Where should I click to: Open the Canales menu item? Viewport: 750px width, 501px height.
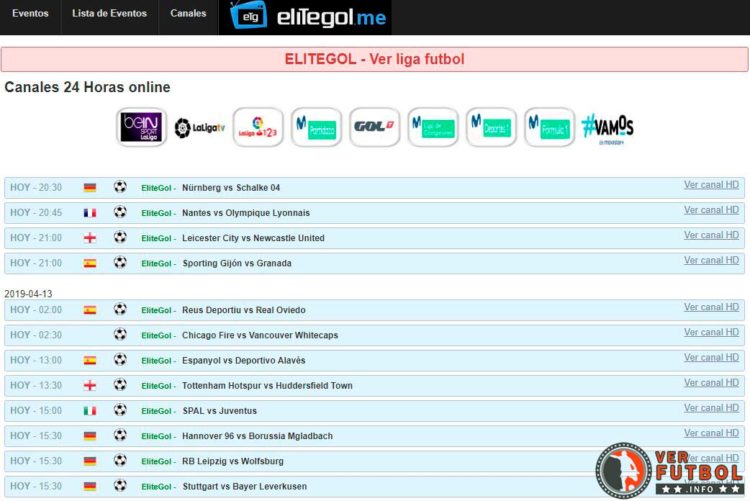[x=188, y=14]
